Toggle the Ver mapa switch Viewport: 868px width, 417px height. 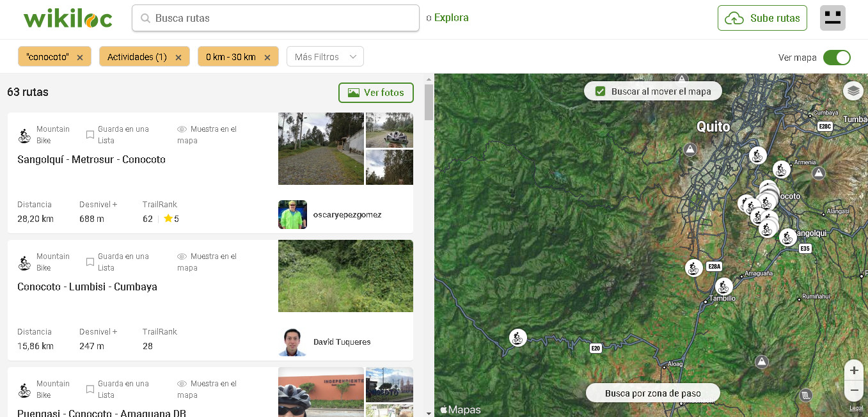tap(837, 58)
